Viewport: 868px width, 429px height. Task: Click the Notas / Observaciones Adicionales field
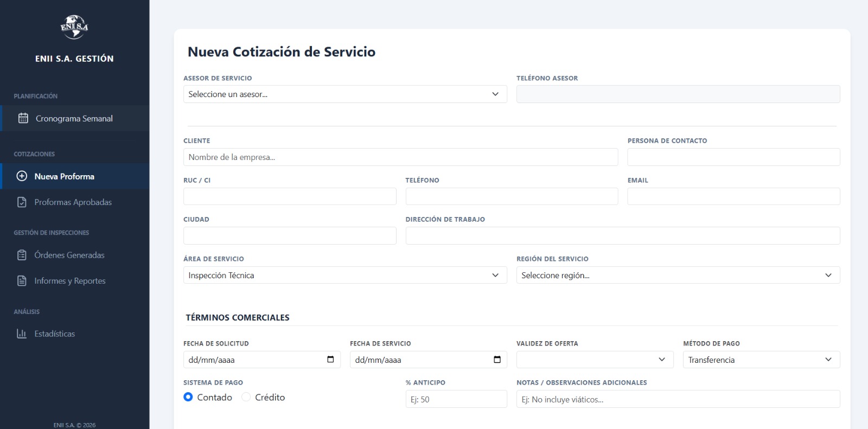tap(678, 399)
